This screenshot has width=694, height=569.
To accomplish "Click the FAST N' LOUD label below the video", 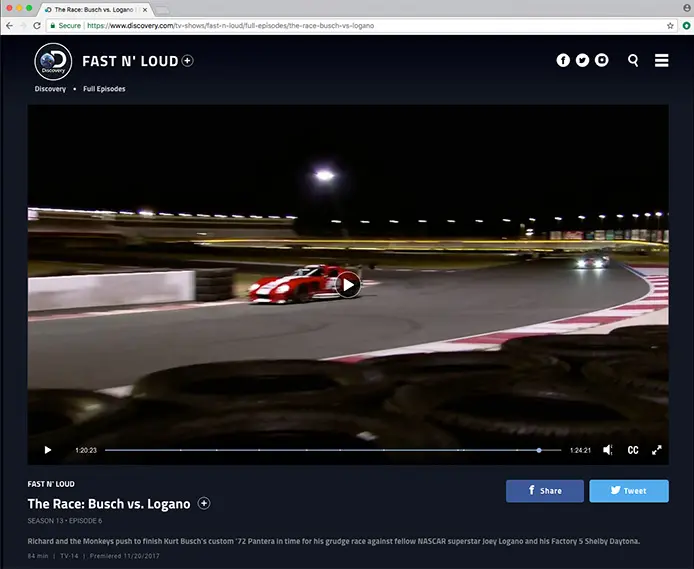I will coord(51,484).
